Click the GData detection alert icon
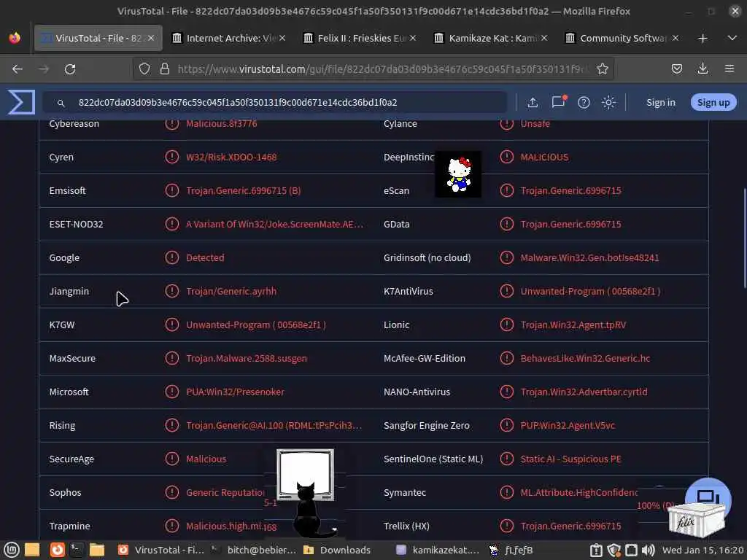The width and height of the screenshot is (747, 560). [x=506, y=224]
